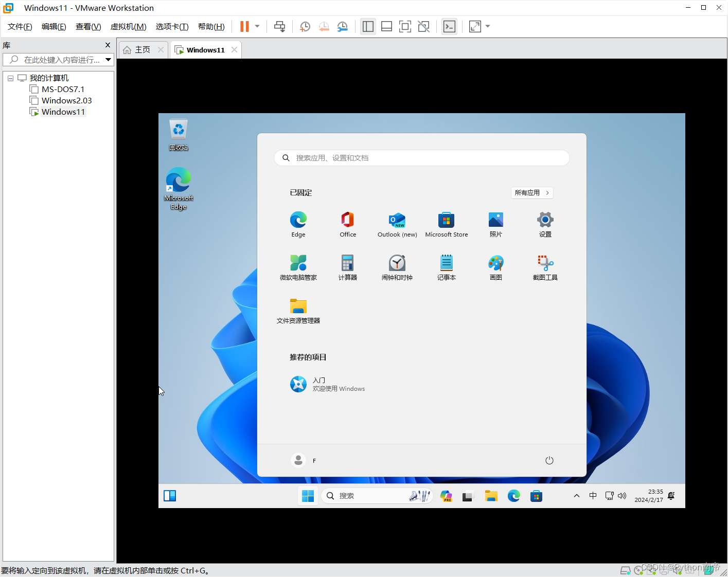
Task: Click the Start menu power button
Action: click(x=549, y=460)
